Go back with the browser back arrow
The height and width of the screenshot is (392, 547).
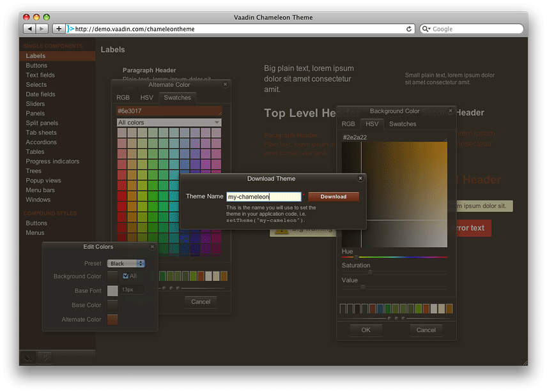(29, 29)
